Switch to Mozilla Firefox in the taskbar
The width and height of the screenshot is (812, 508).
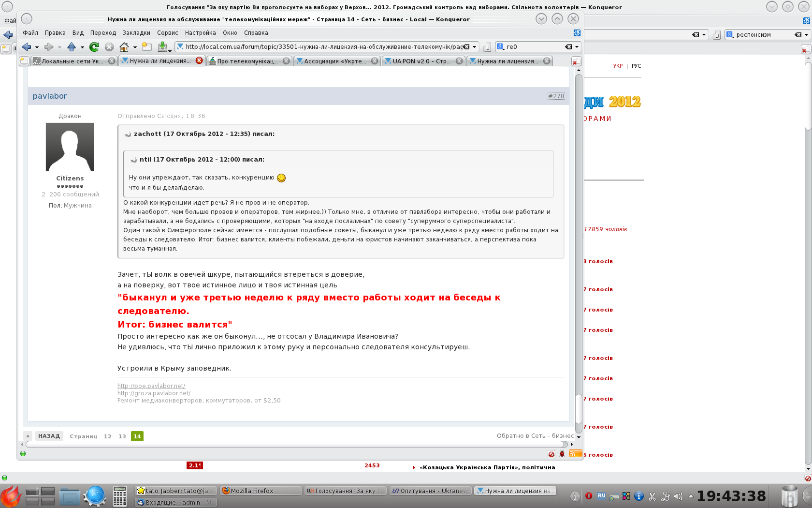(261, 491)
